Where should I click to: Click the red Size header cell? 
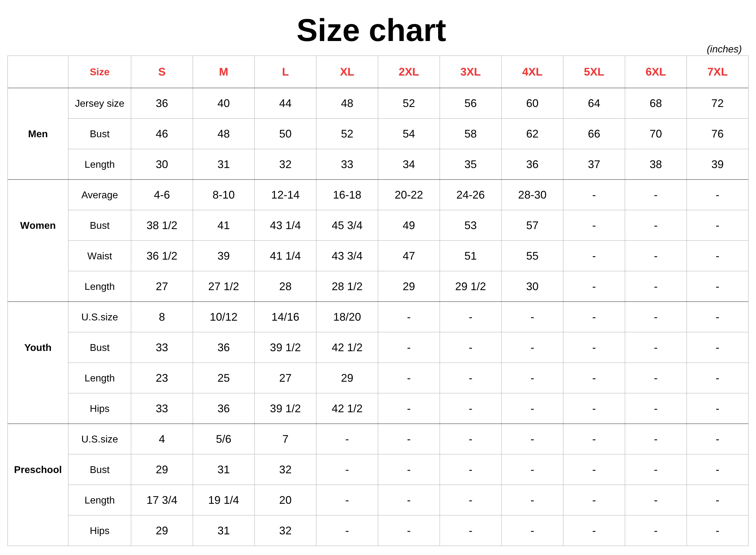click(99, 72)
